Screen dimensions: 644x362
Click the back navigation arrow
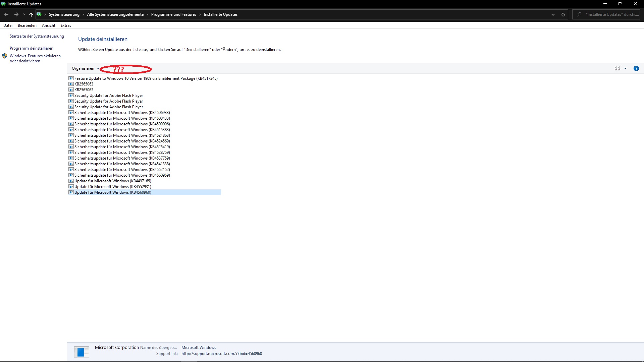tap(6, 14)
